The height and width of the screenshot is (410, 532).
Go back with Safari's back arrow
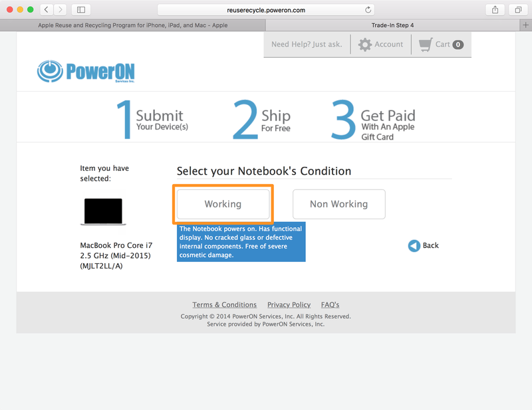47,9
